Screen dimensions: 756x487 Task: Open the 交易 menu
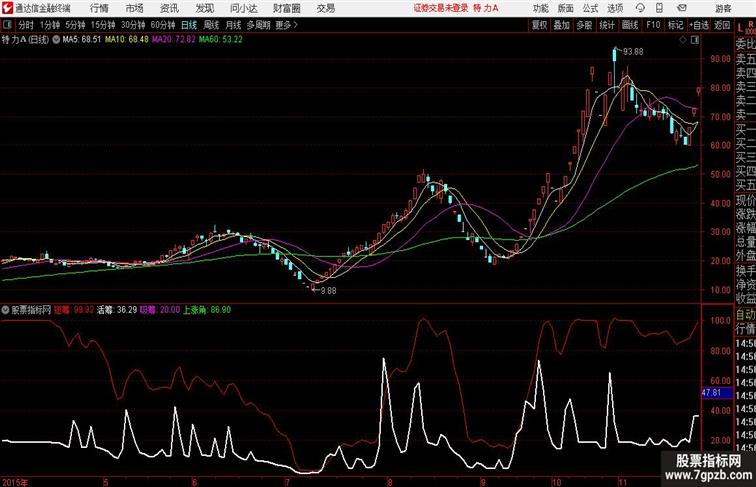tap(325, 8)
